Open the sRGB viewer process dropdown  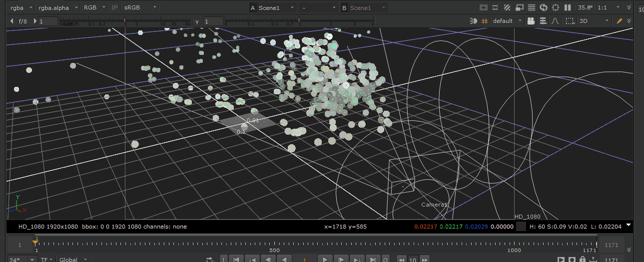click(x=140, y=7)
